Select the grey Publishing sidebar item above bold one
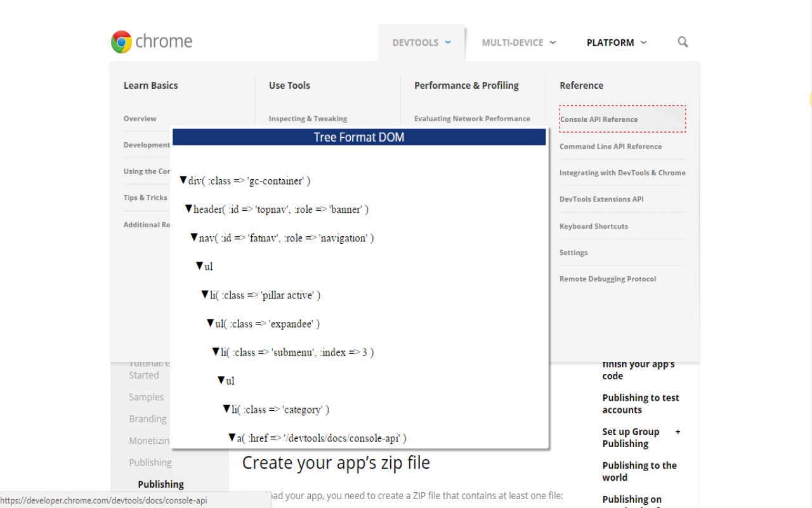Image resolution: width=812 pixels, height=508 pixels. pos(150,463)
